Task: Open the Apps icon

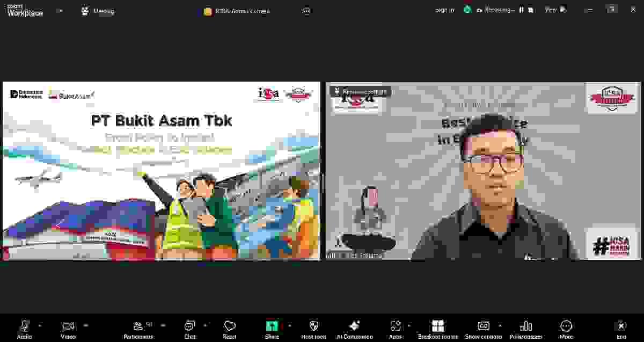Action: pos(396,326)
